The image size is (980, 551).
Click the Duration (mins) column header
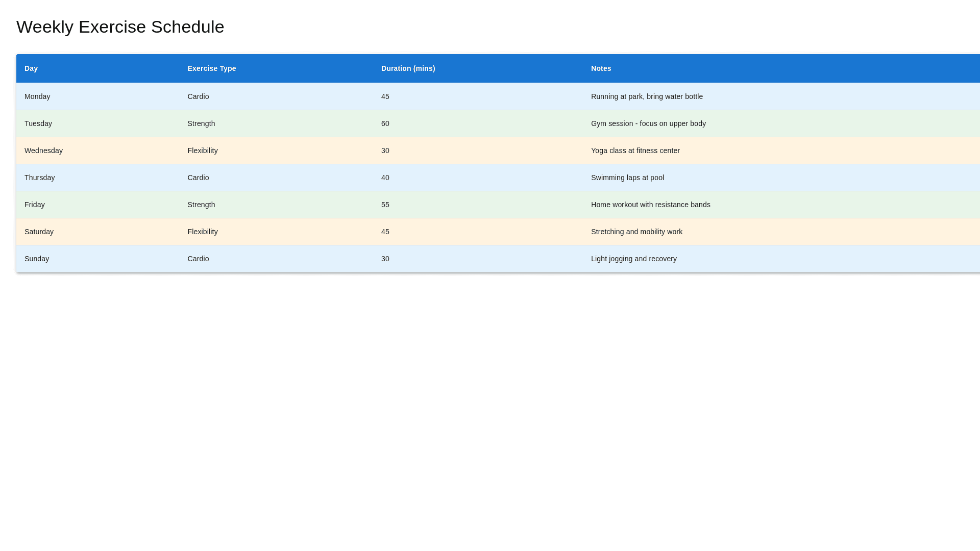(408, 68)
